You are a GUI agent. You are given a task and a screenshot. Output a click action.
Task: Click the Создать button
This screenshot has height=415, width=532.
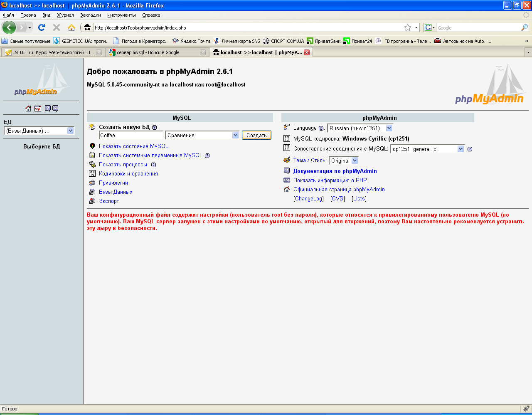click(x=256, y=135)
